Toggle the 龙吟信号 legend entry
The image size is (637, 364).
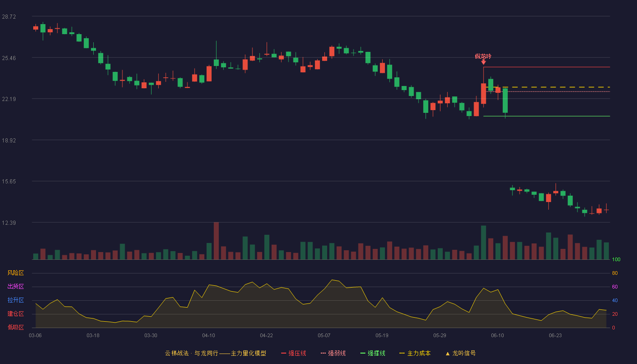(x=460, y=353)
